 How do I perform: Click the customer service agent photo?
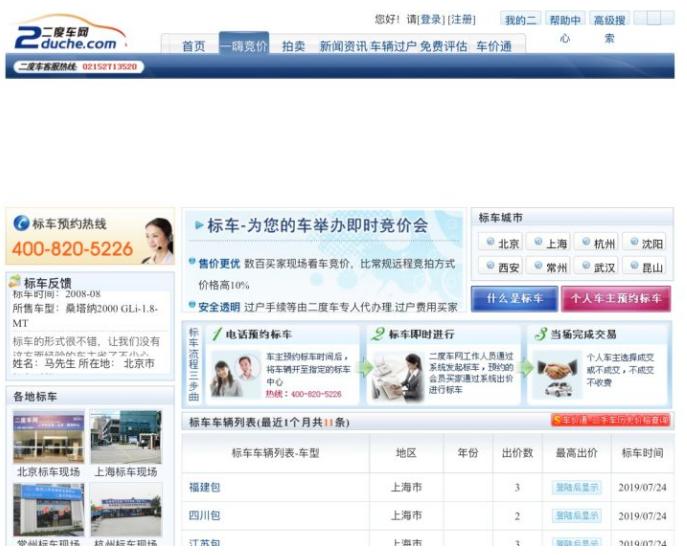[159, 240]
